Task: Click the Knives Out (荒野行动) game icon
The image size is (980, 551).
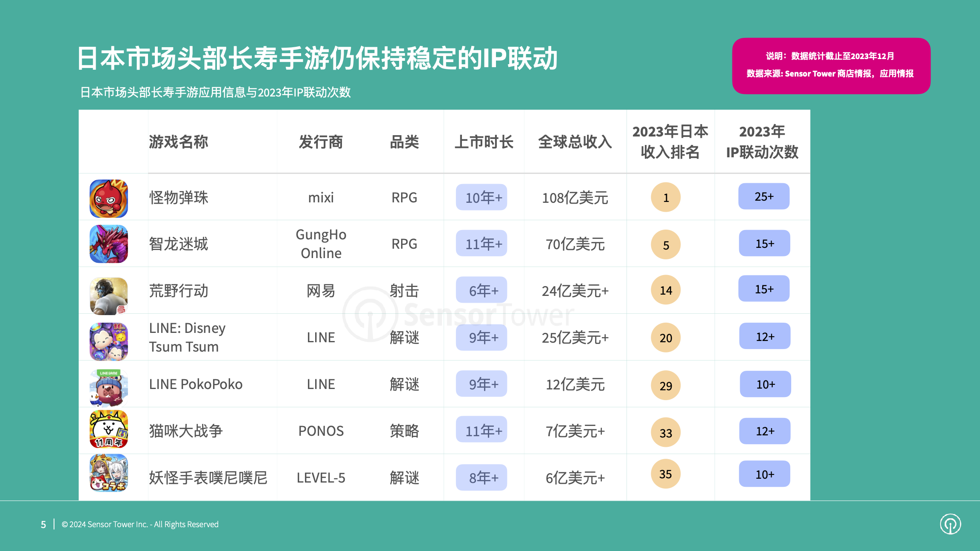Action: coord(108,296)
